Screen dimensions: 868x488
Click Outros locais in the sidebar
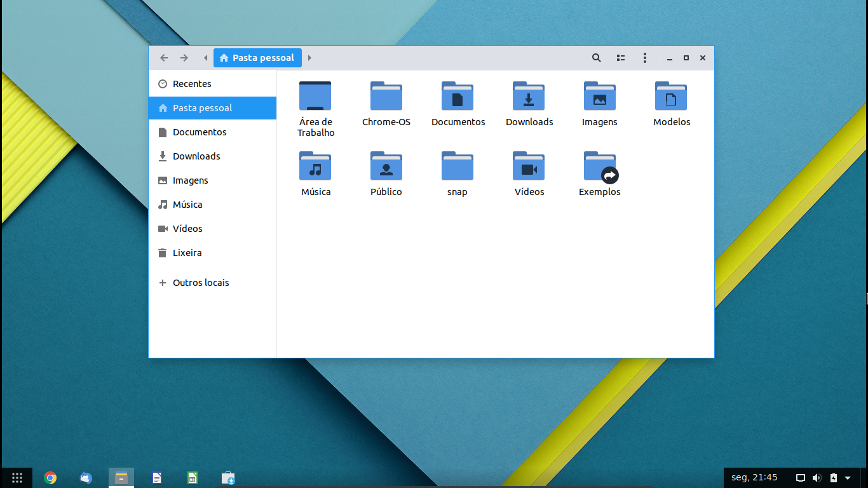(x=201, y=282)
